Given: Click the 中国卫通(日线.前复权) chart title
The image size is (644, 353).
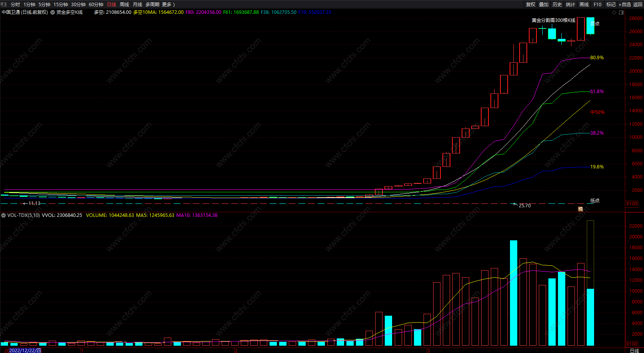Looking at the screenshot, I should pyautogui.click(x=25, y=12).
